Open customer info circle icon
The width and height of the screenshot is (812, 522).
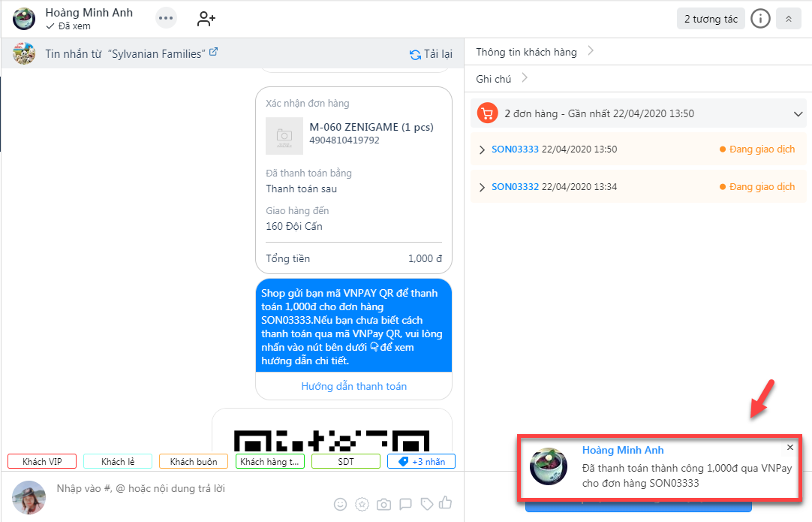pyautogui.click(x=760, y=20)
